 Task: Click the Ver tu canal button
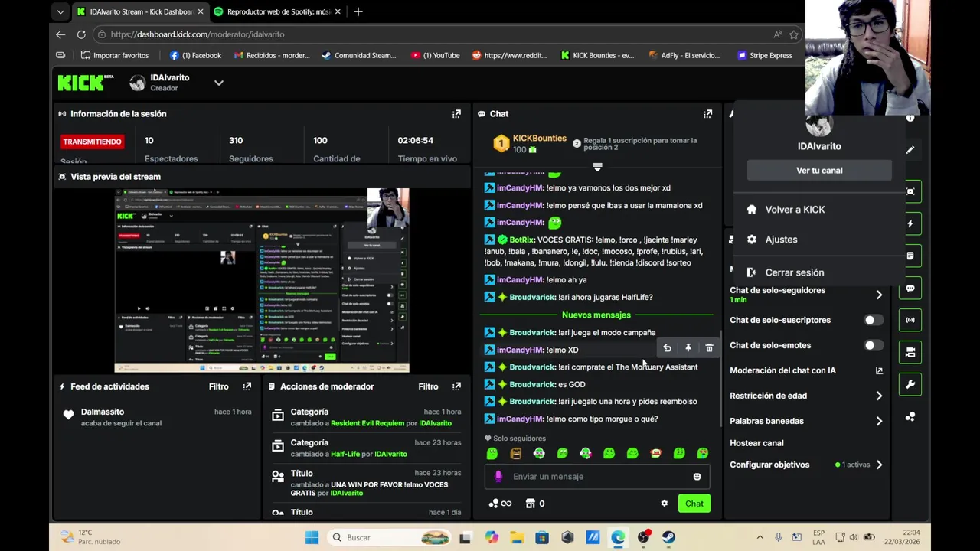tap(819, 171)
